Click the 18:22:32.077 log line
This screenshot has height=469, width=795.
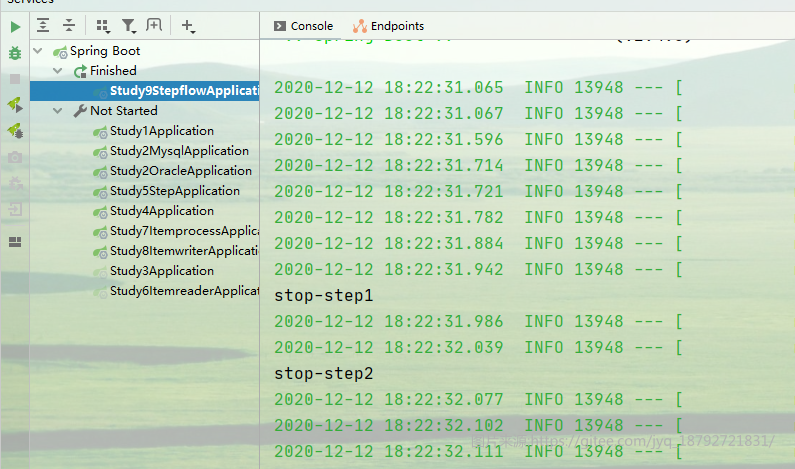pos(478,400)
